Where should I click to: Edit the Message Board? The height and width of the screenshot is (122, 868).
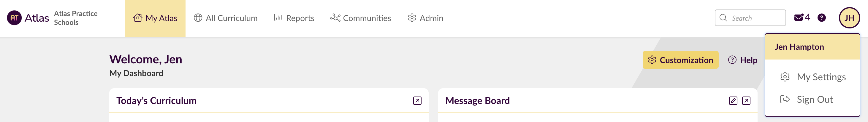(733, 100)
